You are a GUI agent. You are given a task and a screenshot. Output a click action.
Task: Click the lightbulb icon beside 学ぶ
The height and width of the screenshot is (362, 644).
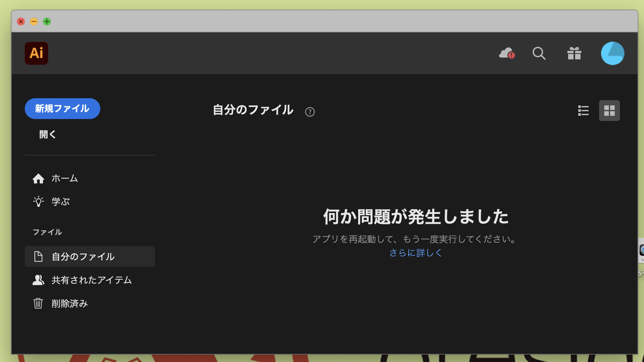click(x=38, y=202)
